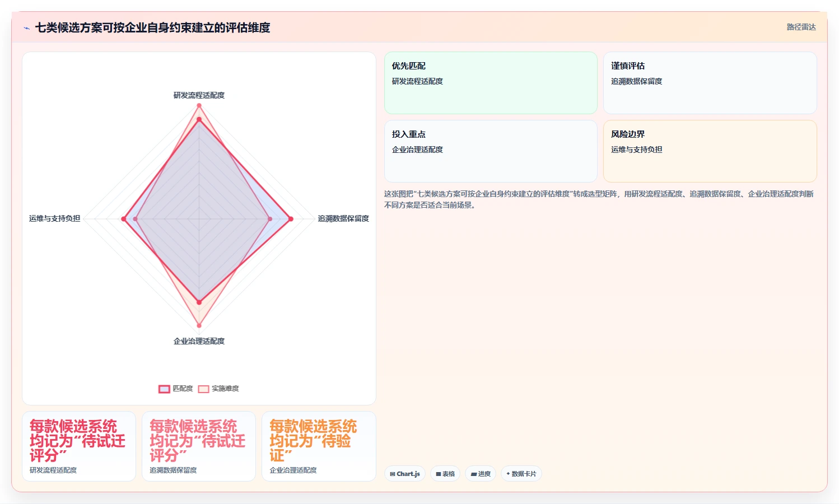The height and width of the screenshot is (504, 839).
Task: Click the 研发流程适配度 radar axis label
Action: pos(199,95)
